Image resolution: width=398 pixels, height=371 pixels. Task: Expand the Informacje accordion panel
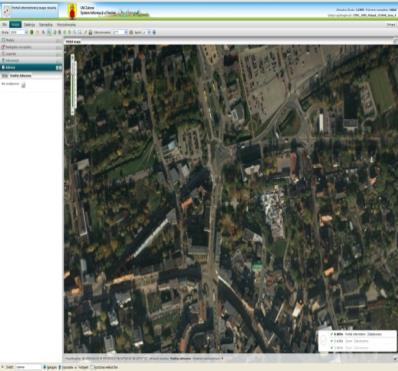[31, 60]
